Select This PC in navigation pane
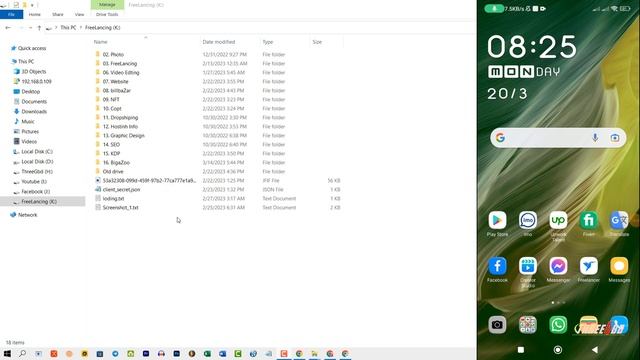This screenshot has width=640, height=360. [x=26, y=61]
